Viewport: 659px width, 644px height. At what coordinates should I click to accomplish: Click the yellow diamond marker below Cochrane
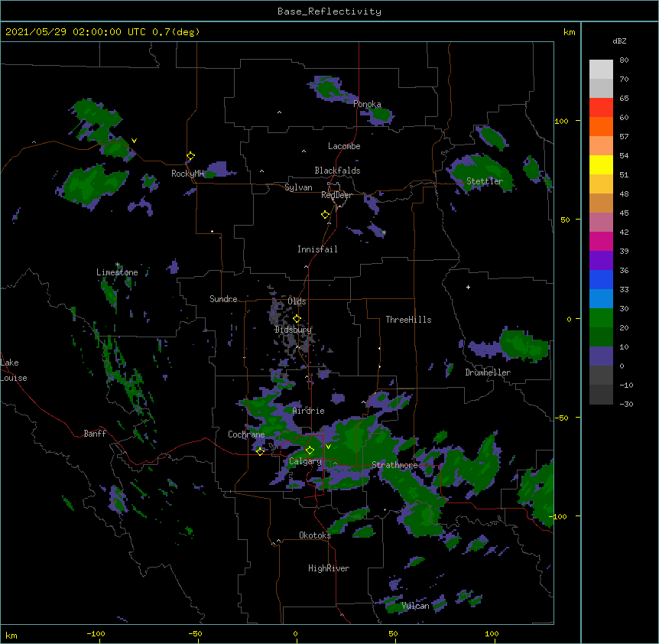point(260,451)
